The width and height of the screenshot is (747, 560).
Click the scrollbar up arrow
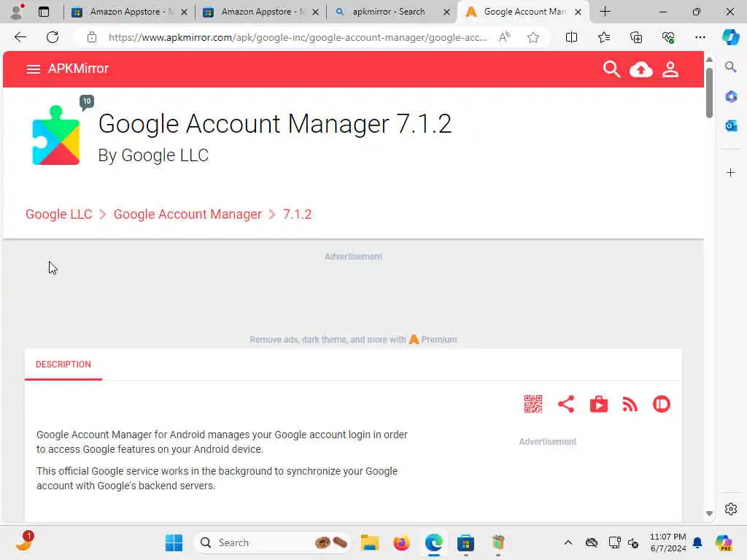[709, 60]
